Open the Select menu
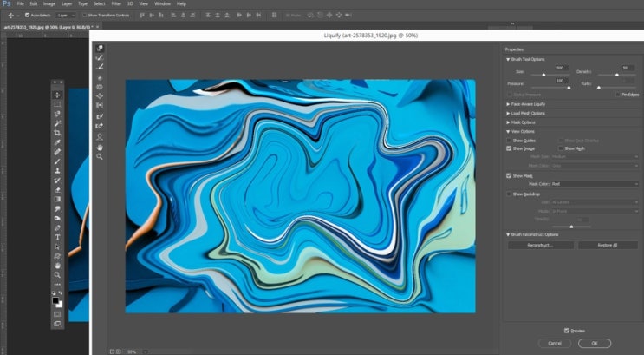Image resolution: width=644 pixels, height=355 pixels. (x=100, y=3)
